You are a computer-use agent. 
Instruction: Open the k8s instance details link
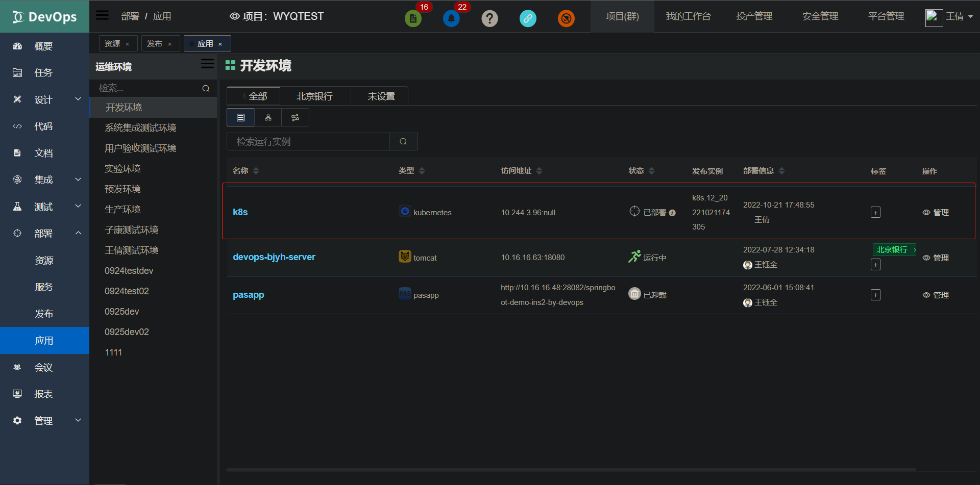click(x=240, y=212)
